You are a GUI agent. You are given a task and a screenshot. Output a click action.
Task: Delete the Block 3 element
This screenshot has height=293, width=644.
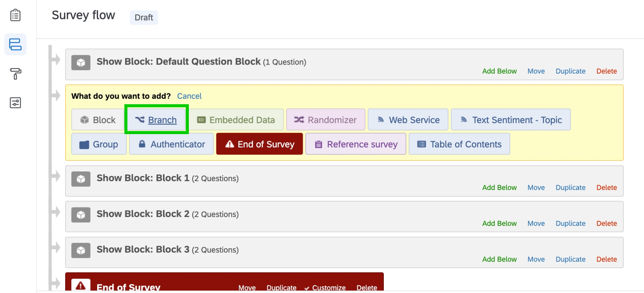click(x=606, y=259)
